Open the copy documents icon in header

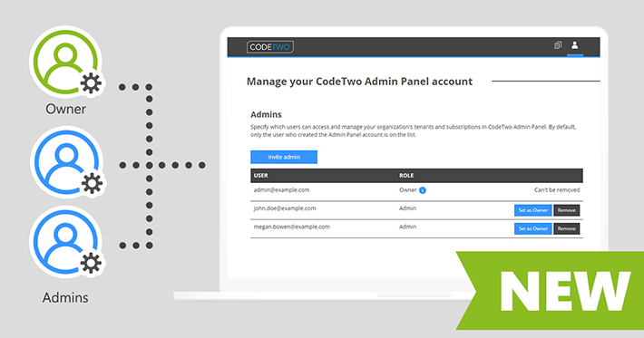558,45
